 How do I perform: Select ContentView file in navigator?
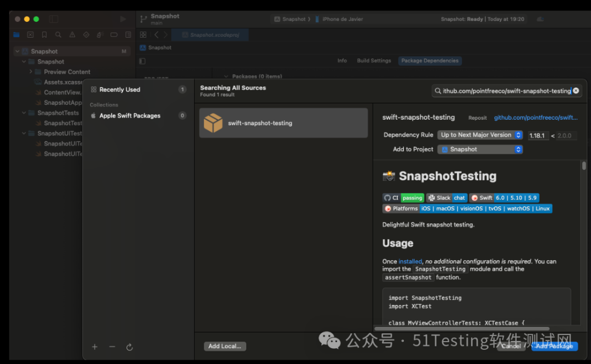[x=59, y=92]
